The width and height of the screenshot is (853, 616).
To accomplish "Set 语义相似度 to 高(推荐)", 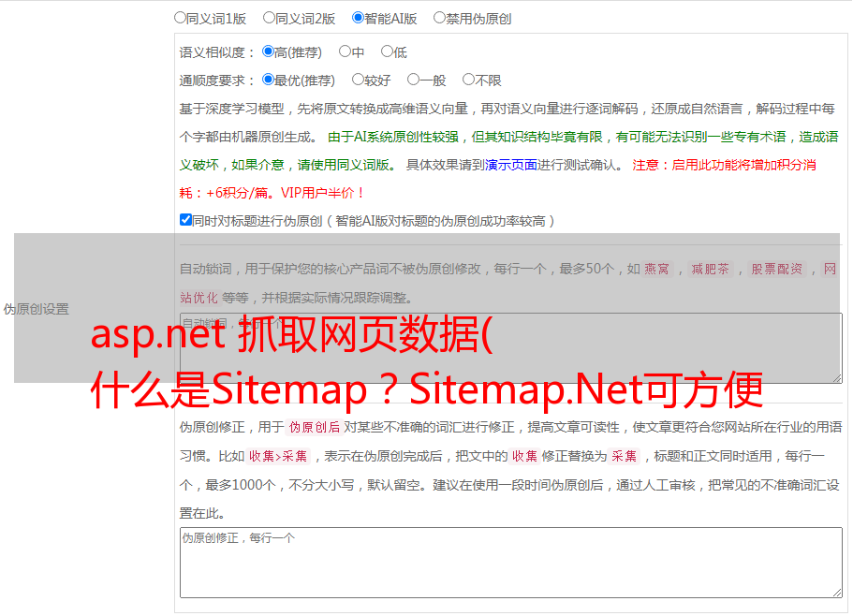I will tap(268, 51).
